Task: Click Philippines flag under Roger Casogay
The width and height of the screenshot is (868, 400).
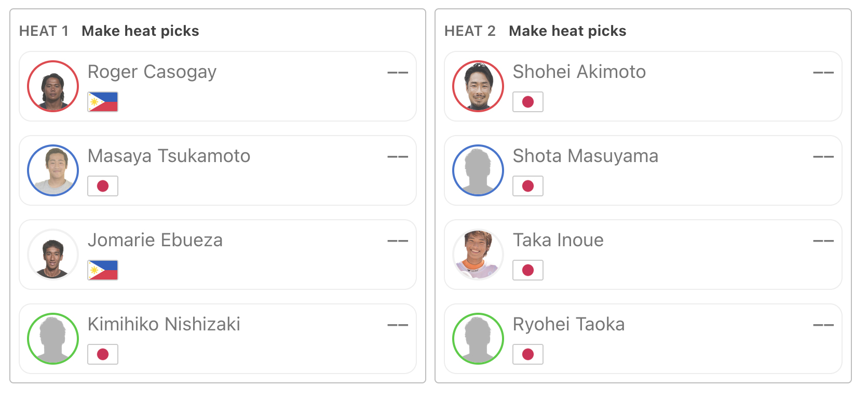Action: pyautogui.click(x=103, y=102)
